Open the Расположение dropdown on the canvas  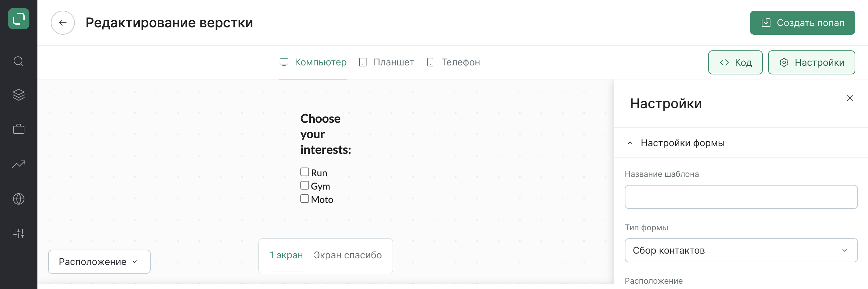coord(100,261)
